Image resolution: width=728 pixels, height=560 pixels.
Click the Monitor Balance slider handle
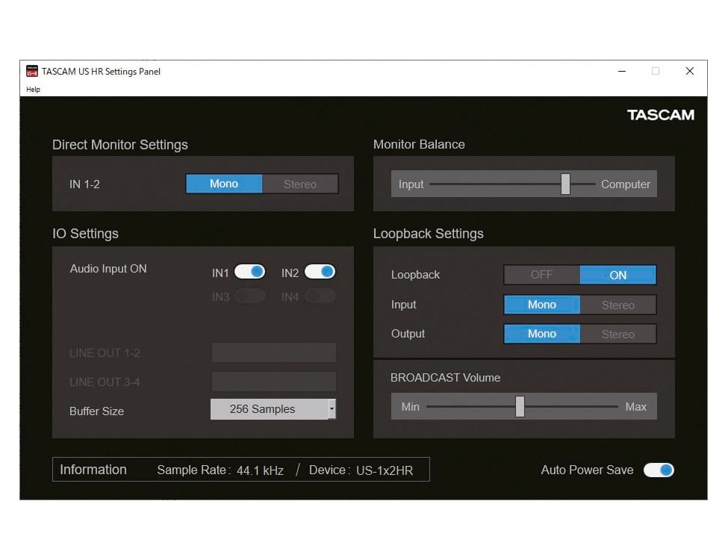pyautogui.click(x=565, y=184)
